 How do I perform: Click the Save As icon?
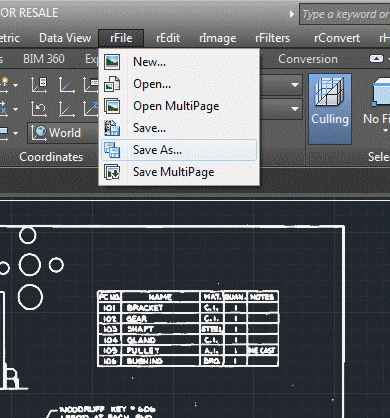pos(112,150)
